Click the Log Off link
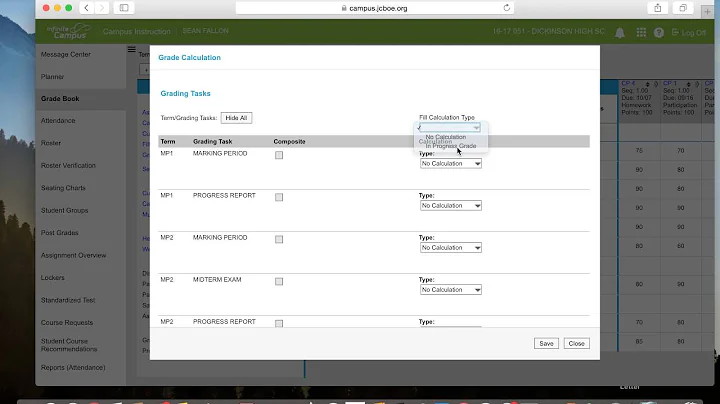Screen dimensions: 720x404 688,32
